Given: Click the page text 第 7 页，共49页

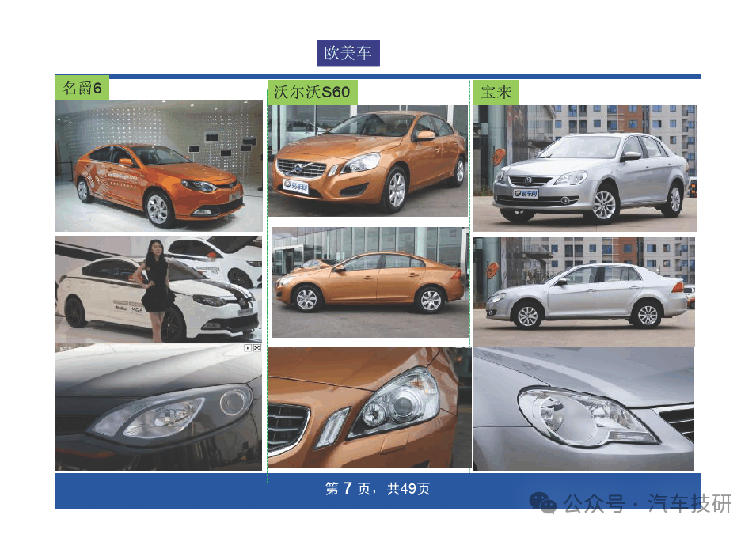Looking at the screenshot, I should click(378, 489).
